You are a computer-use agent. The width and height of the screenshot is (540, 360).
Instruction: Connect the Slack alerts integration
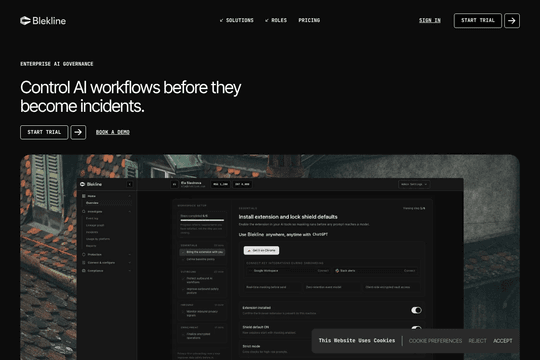point(409,271)
